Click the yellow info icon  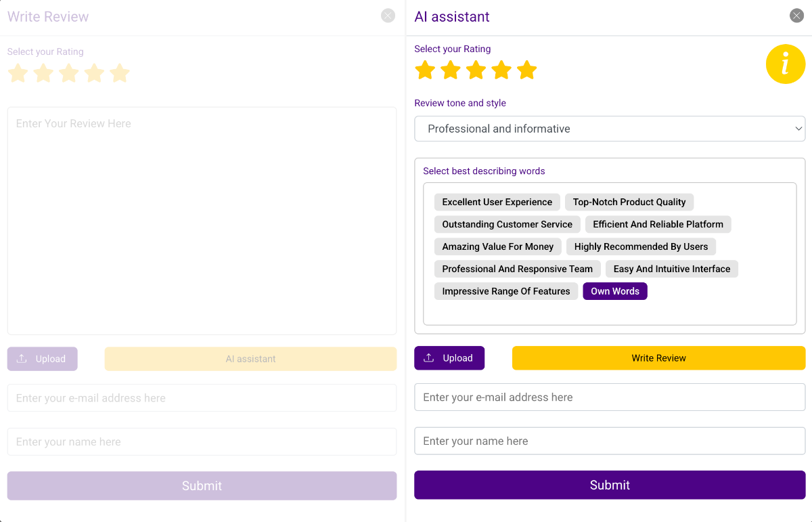coord(786,64)
